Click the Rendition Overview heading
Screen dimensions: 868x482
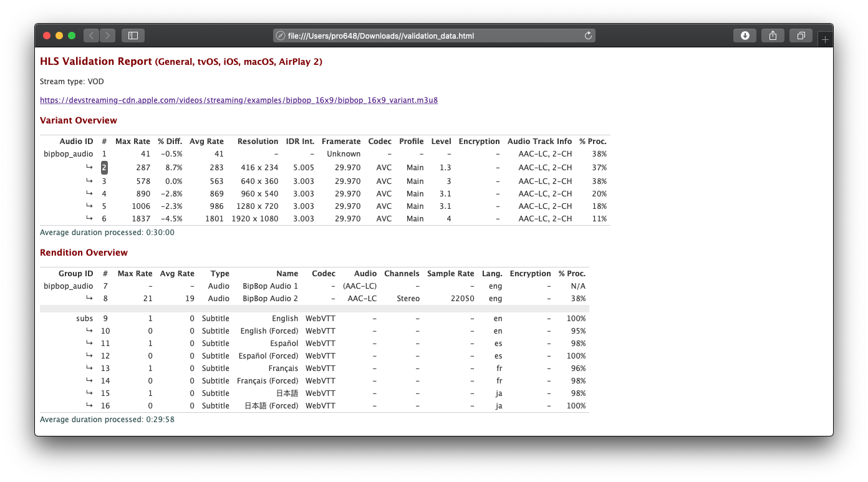(84, 253)
